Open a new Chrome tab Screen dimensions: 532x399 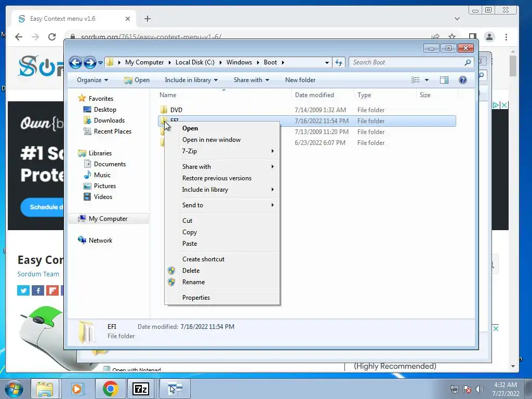point(147,19)
